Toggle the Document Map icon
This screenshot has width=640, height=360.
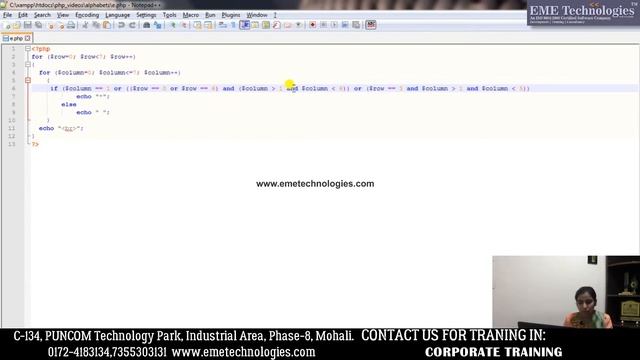pyautogui.click(x=266, y=25)
